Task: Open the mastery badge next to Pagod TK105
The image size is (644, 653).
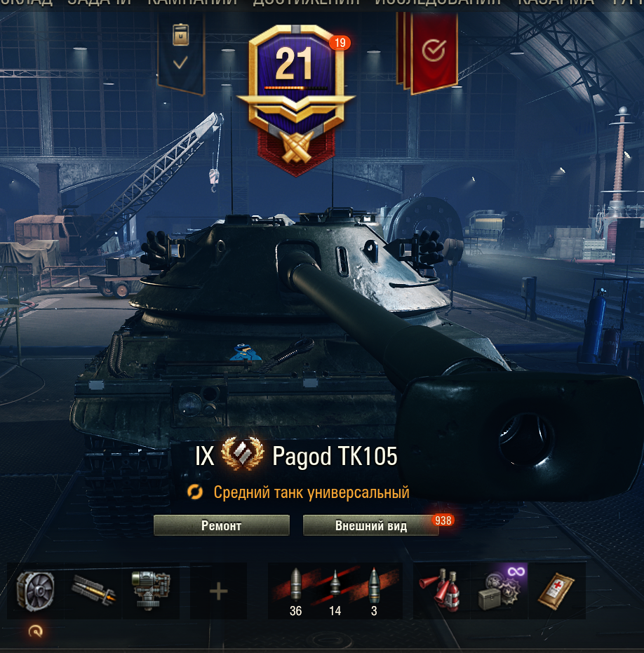Action: [x=243, y=454]
